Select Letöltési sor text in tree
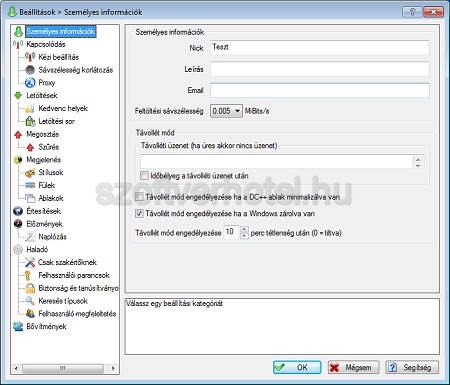The image size is (450, 385). coord(56,121)
